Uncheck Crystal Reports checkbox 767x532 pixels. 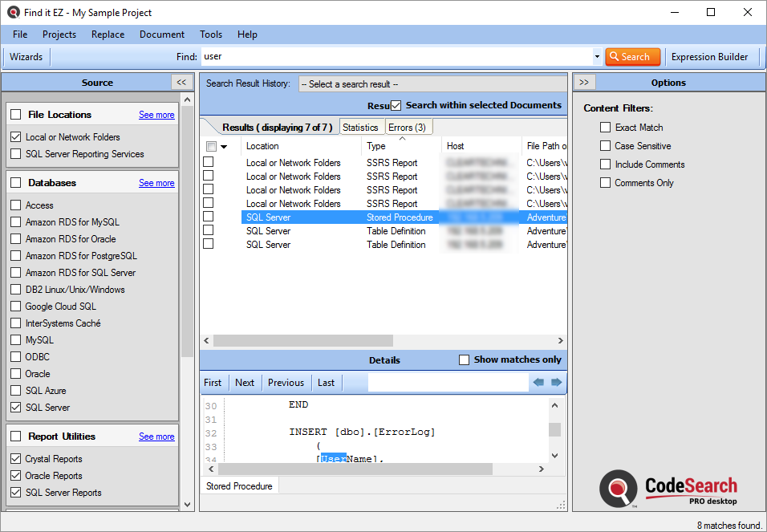tap(16, 459)
